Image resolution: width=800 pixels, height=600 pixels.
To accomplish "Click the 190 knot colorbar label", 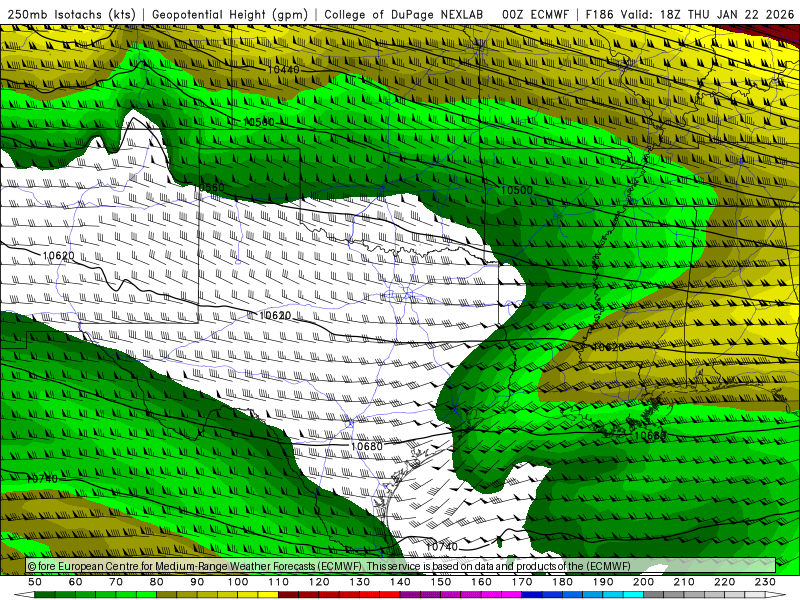I will [x=603, y=582].
